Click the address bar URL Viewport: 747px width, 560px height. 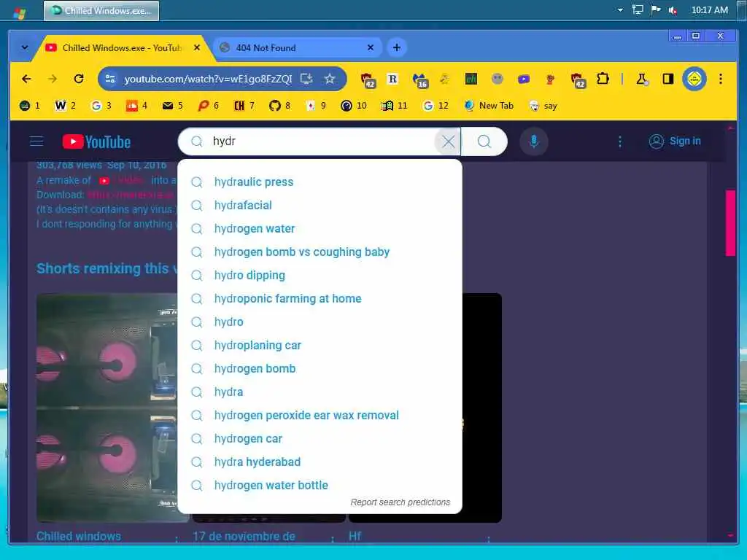(x=208, y=79)
